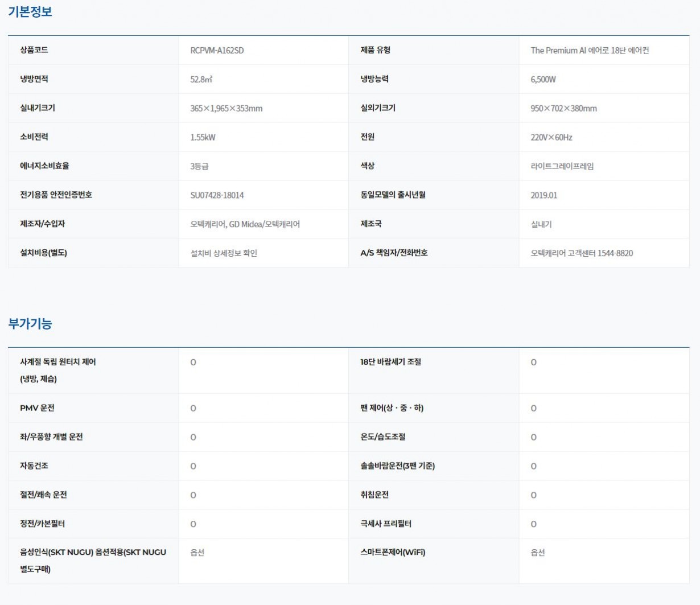
Task: Click the 라이트그레이프레임 color value
Action: pyautogui.click(x=562, y=166)
